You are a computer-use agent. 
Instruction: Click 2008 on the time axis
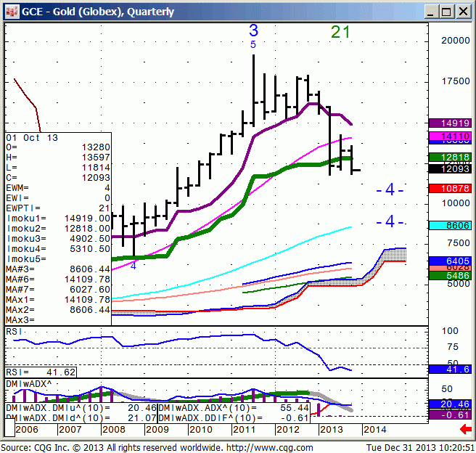click(112, 430)
